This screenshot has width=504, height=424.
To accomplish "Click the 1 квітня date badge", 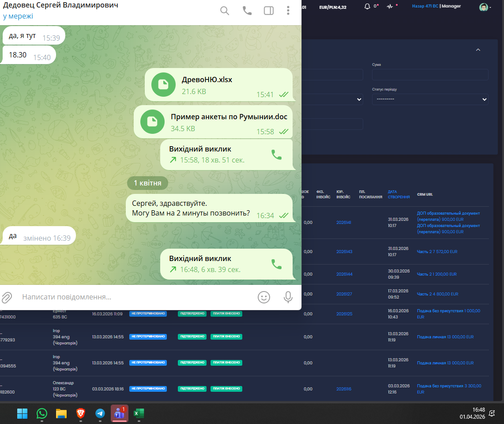I will 147,183.
